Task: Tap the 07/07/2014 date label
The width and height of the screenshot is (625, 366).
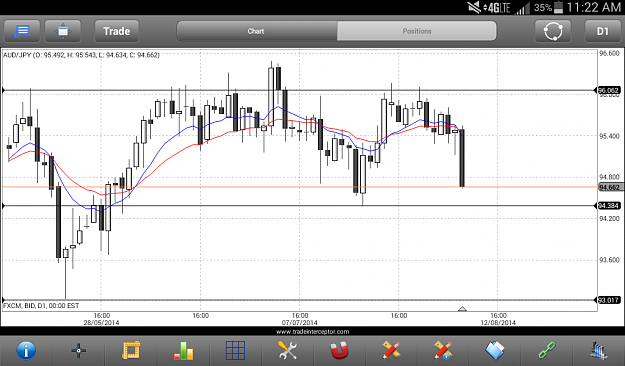Action: pos(300,323)
